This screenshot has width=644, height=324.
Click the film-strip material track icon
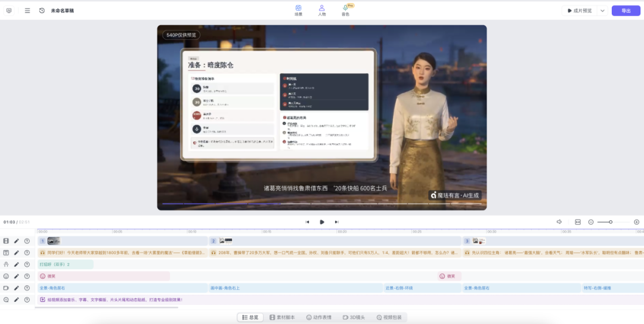click(6, 241)
